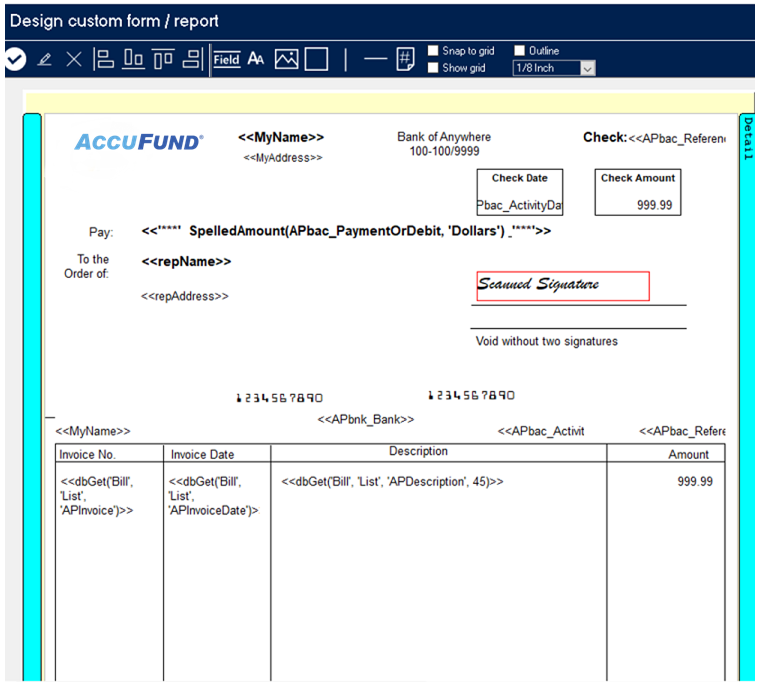The width and height of the screenshot is (762, 687).
Task: Select the AA text label tool
Action: pyautogui.click(x=256, y=60)
